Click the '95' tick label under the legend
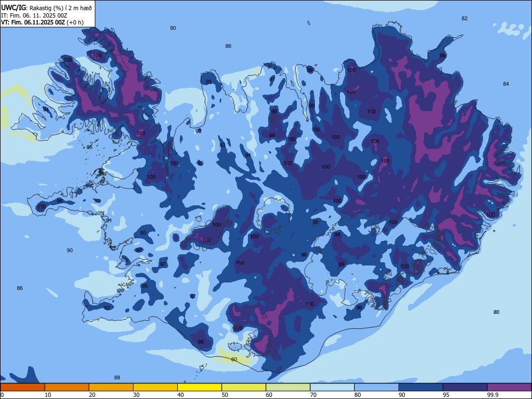Image resolution: width=532 pixels, height=399 pixels. coord(446,395)
